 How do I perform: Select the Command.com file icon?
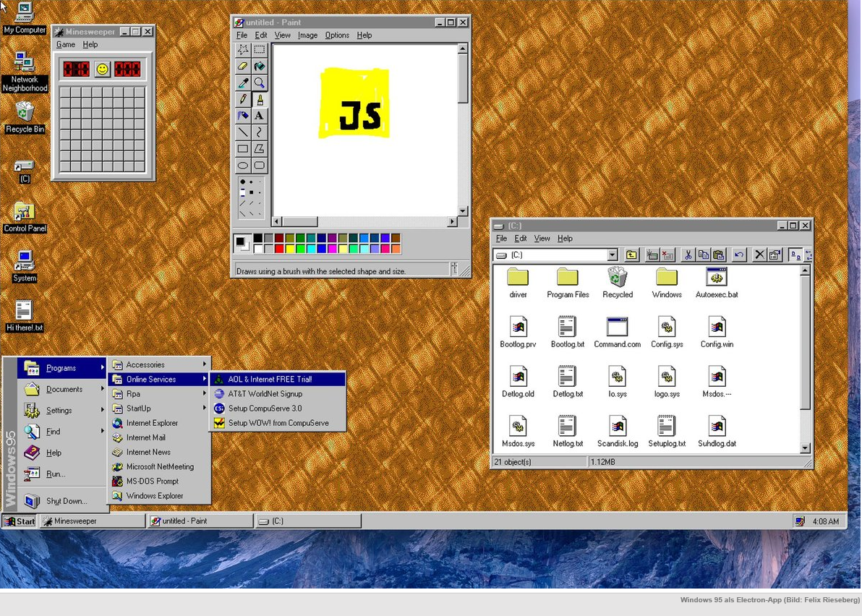tap(617, 333)
